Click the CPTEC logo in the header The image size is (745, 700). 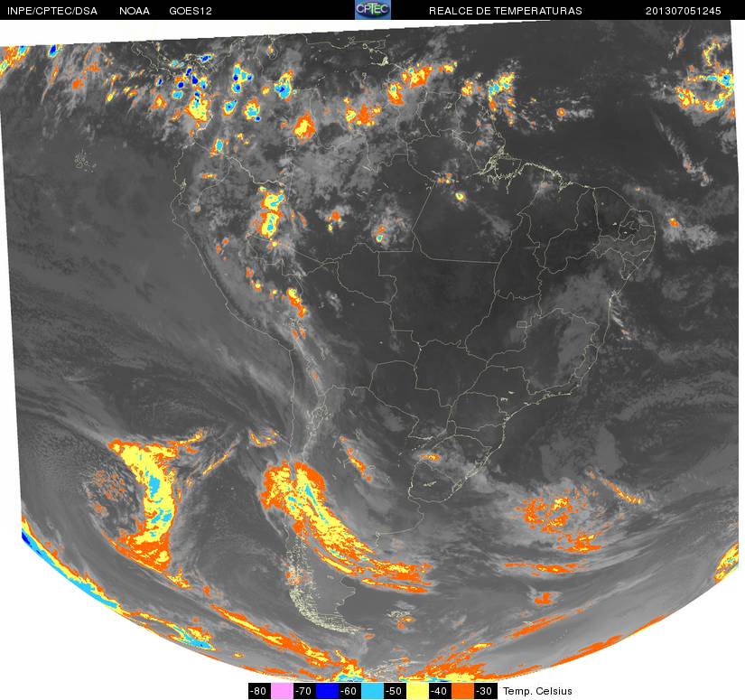[373, 10]
